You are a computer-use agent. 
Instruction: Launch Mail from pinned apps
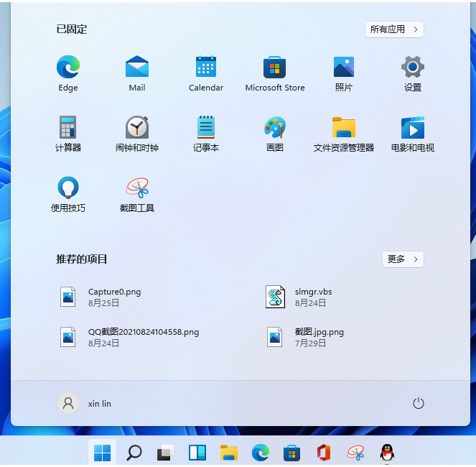(x=137, y=73)
